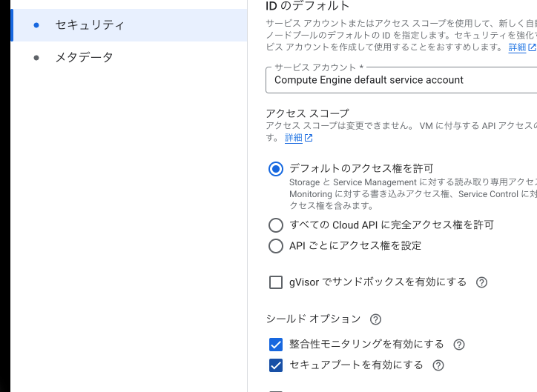
Task: Open help icon for 整合性モニタリングを有効にする
Action: coord(459,345)
